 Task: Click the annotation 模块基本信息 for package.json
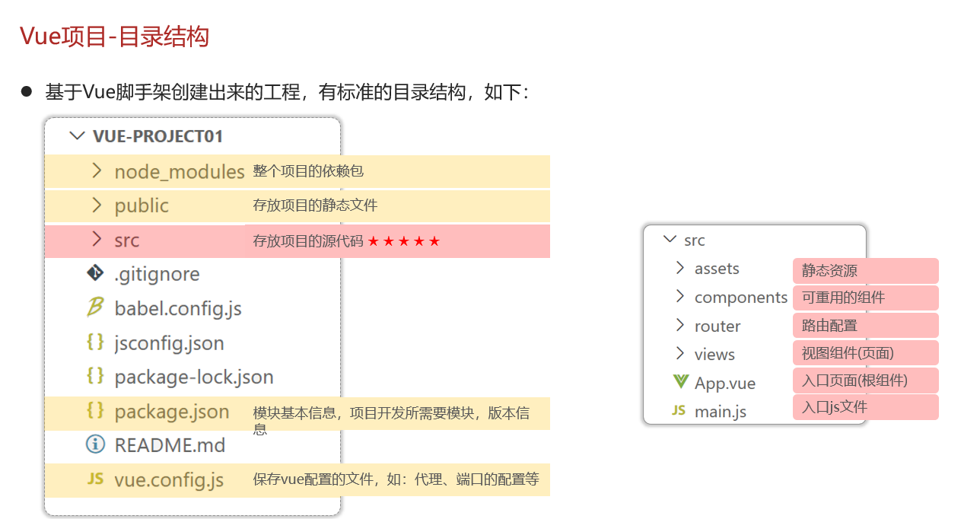[391, 421]
